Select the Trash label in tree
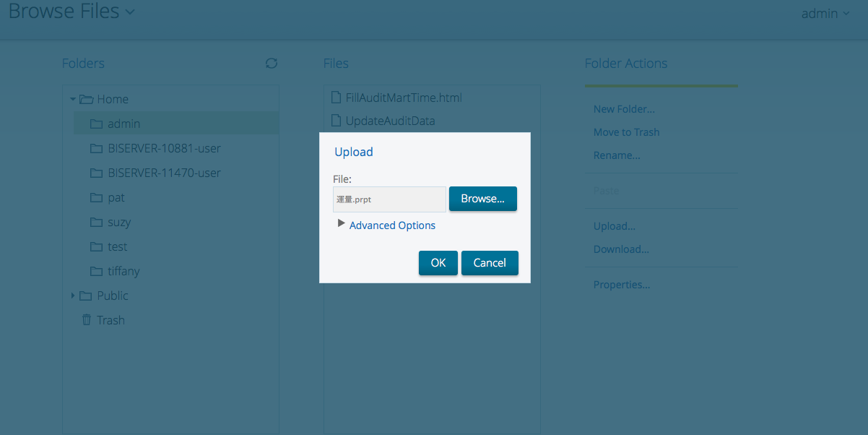 [x=111, y=321]
